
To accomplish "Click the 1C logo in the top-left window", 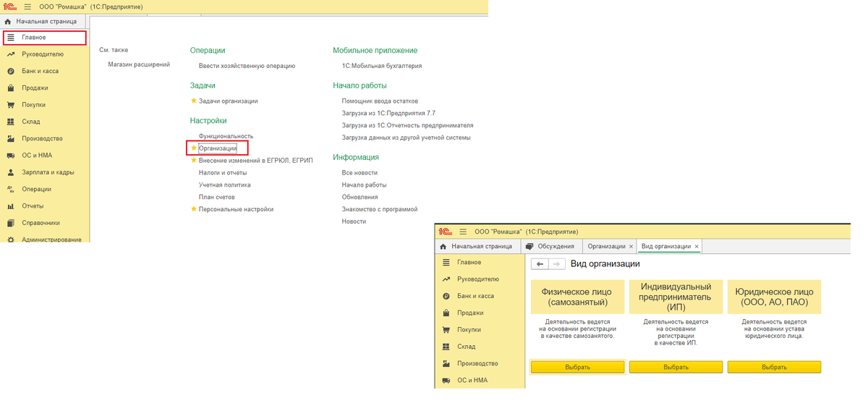I will point(9,7).
